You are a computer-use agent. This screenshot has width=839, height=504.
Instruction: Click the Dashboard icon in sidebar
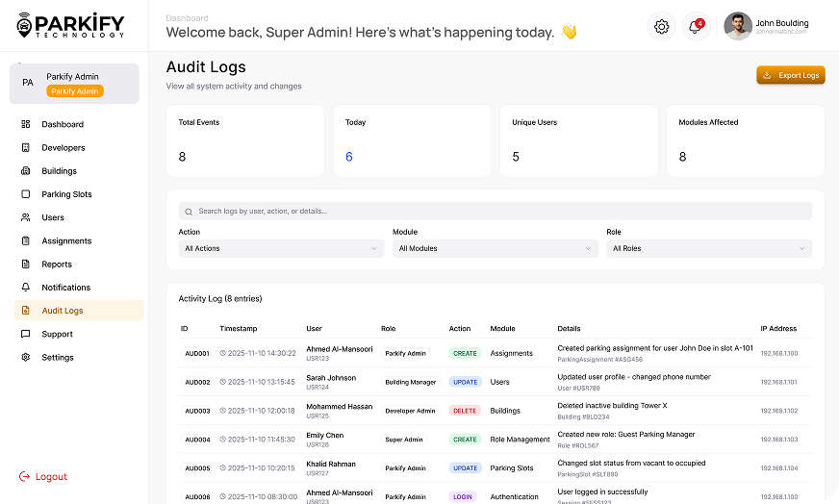[x=25, y=124]
